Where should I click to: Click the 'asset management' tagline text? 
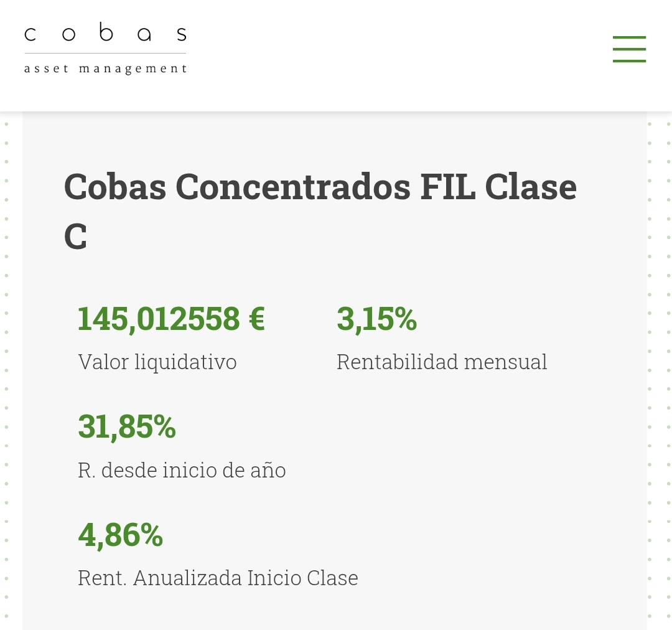click(x=105, y=68)
